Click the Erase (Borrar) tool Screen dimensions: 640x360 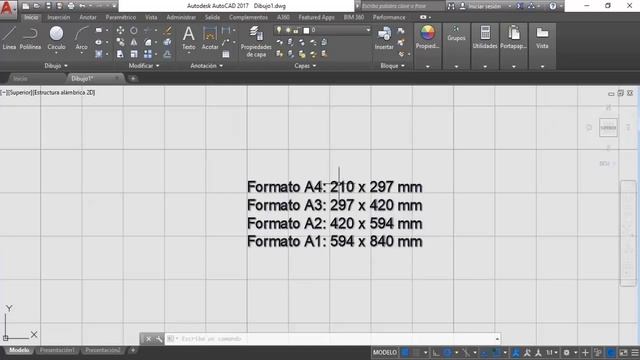coord(168,30)
